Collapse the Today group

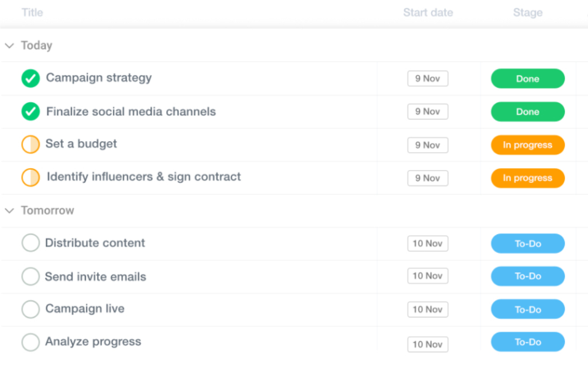[x=9, y=46]
